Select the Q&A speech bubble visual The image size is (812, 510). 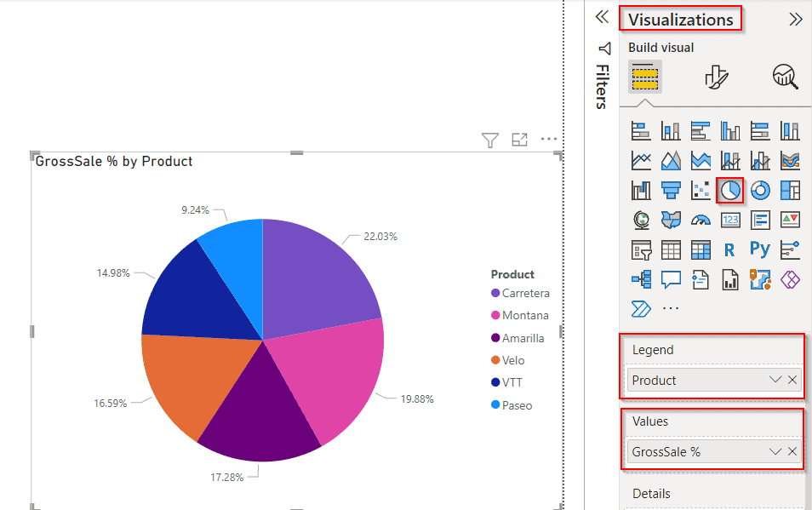(x=671, y=279)
